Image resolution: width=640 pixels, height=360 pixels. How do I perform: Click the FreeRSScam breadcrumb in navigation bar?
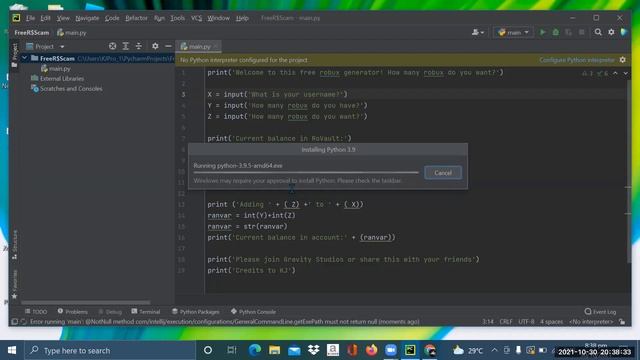click(x=32, y=33)
